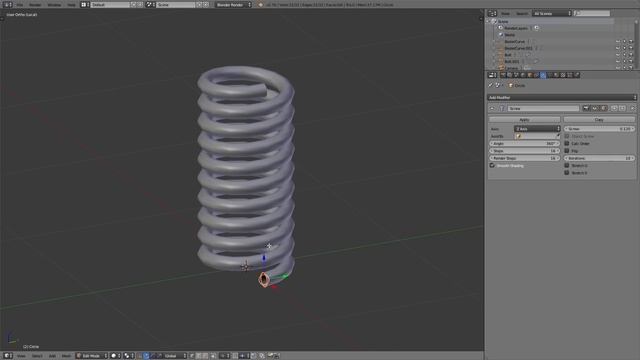Remove the Screw modifier with X icon
This screenshot has width=640, height=360.
coord(632,108)
